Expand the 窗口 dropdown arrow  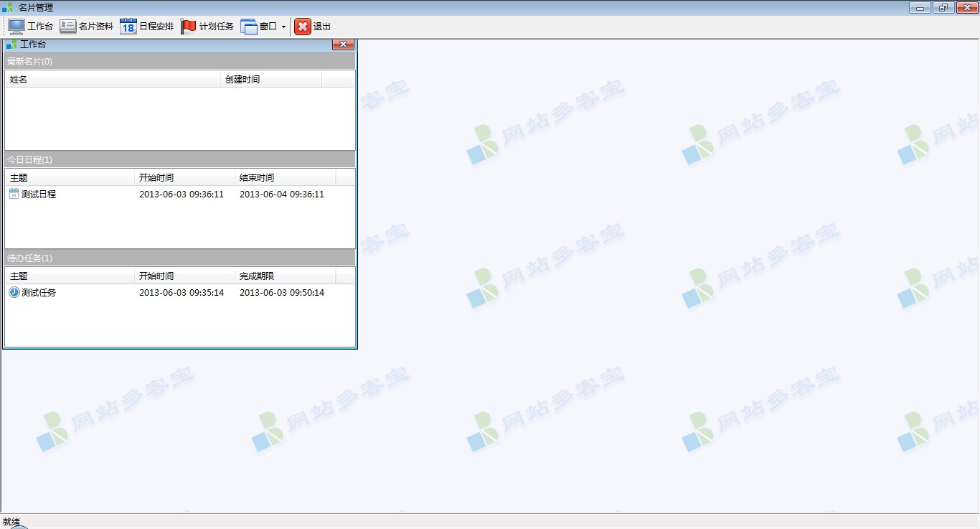[283, 27]
